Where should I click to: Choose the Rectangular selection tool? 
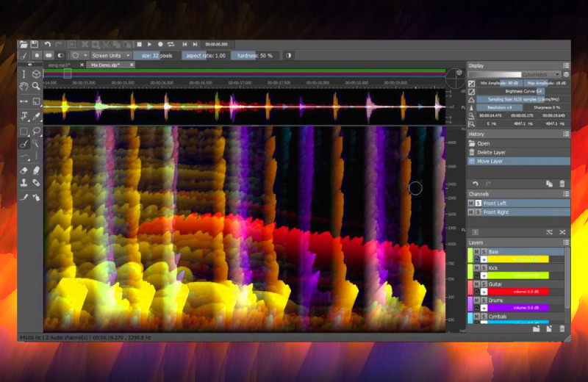click(x=24, y=131)
